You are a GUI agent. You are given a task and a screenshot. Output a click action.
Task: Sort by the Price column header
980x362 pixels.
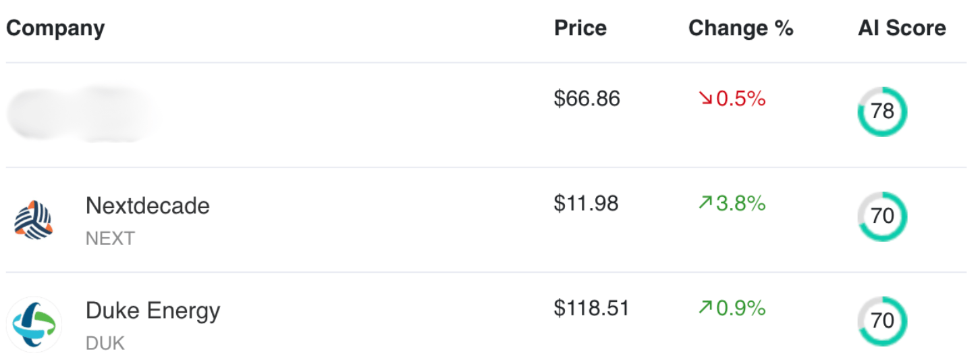pos(580,28)
